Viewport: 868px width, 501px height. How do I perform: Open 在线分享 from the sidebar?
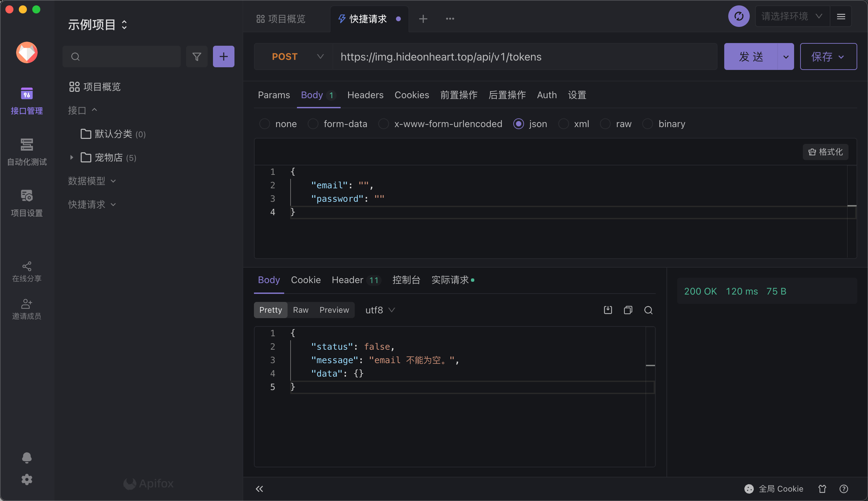click(27, 271)
